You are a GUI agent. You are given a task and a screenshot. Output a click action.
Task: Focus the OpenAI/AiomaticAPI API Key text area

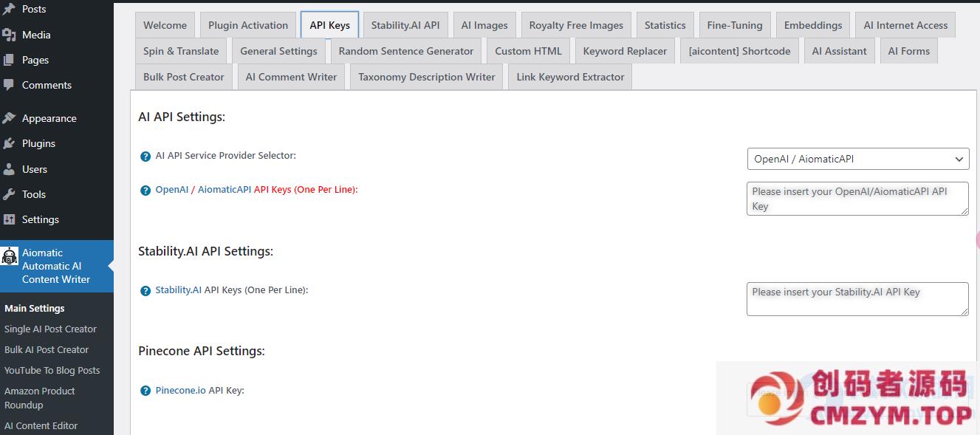857,199
